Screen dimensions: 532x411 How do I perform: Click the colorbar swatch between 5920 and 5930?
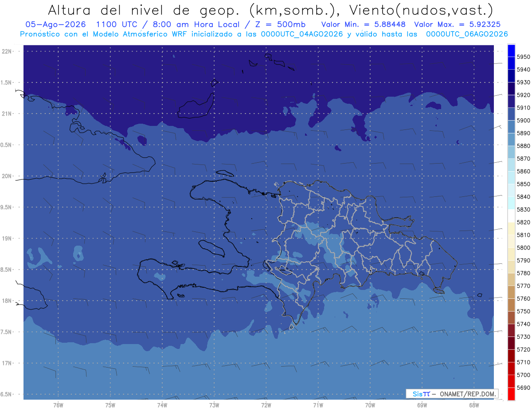click(x=511, y=89)
